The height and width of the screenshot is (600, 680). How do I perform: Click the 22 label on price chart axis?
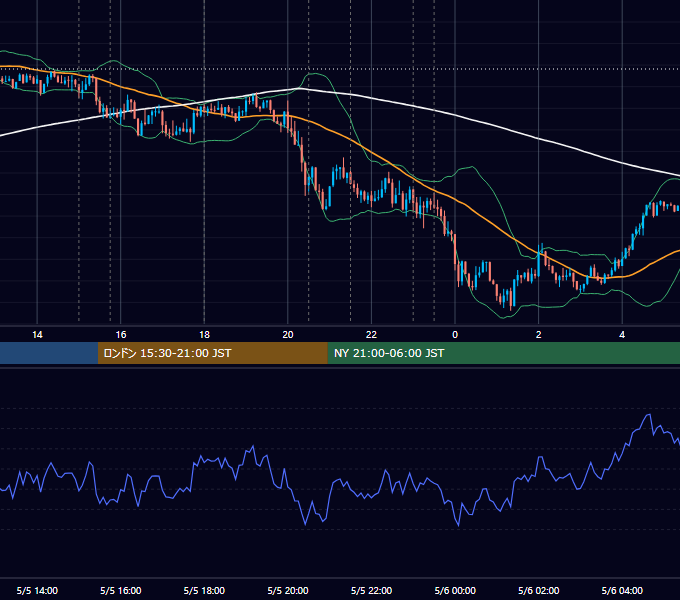coord(371,335)
